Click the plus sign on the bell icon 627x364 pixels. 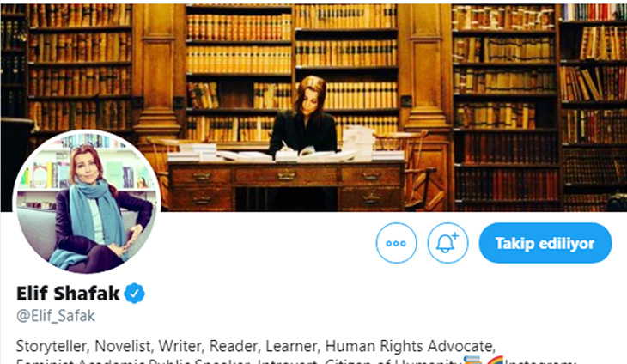point(455,236)
